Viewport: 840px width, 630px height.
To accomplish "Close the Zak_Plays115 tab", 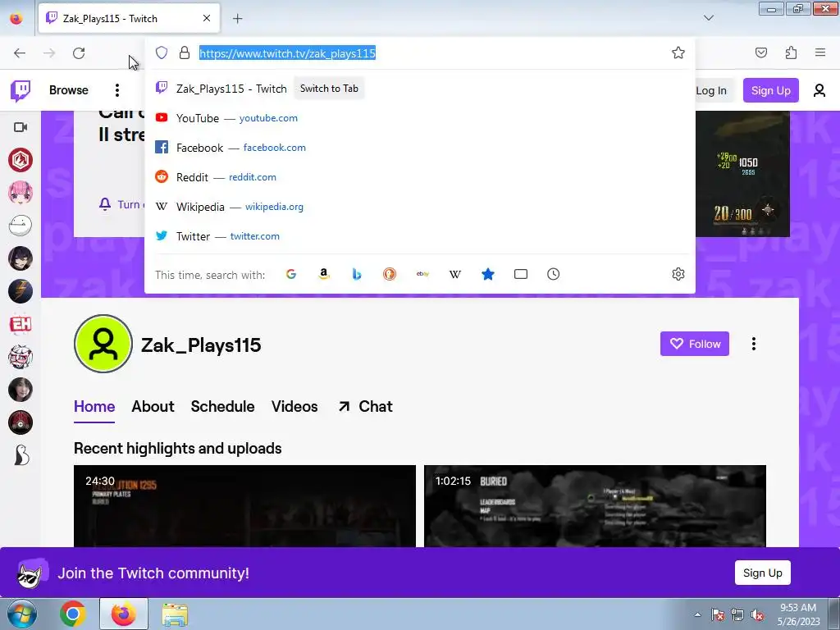I will point(206,18).
